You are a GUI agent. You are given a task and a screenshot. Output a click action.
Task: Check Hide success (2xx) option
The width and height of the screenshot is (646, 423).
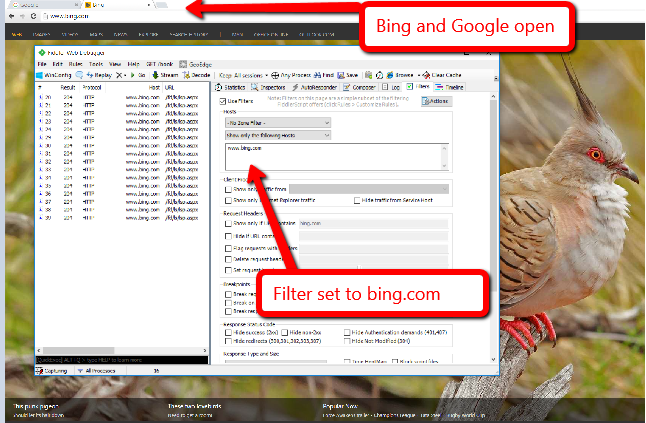pos(228,332)
